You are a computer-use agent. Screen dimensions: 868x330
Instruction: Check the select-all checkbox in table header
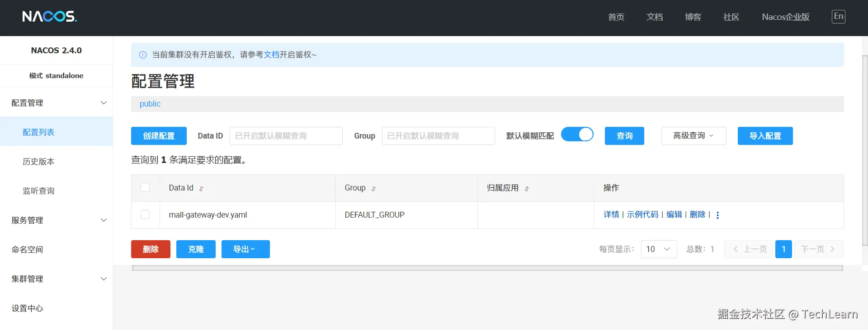click(x=145, y=187)
